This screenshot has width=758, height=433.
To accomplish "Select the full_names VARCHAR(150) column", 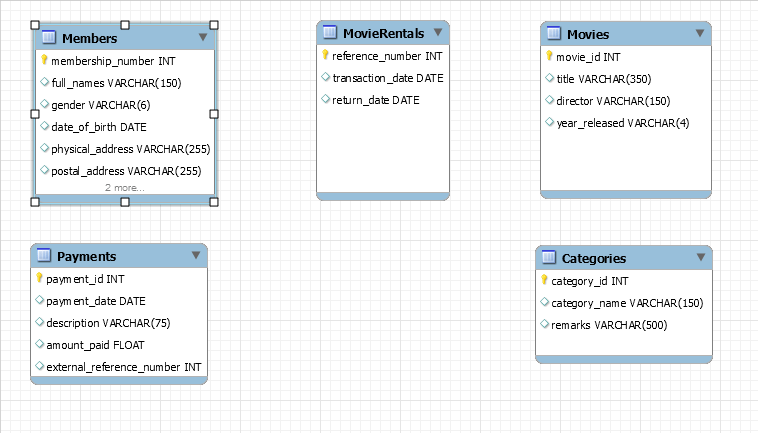I will coord(115,82).
